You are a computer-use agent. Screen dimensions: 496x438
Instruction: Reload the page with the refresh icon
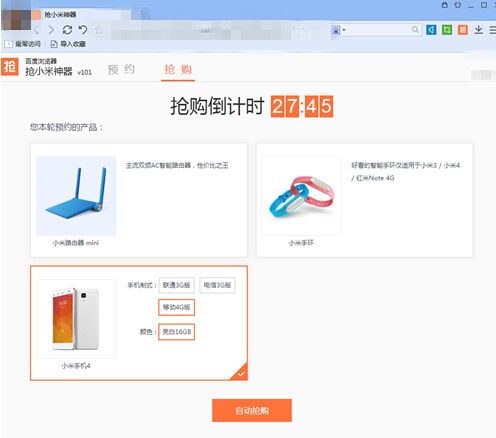[67, 30]
